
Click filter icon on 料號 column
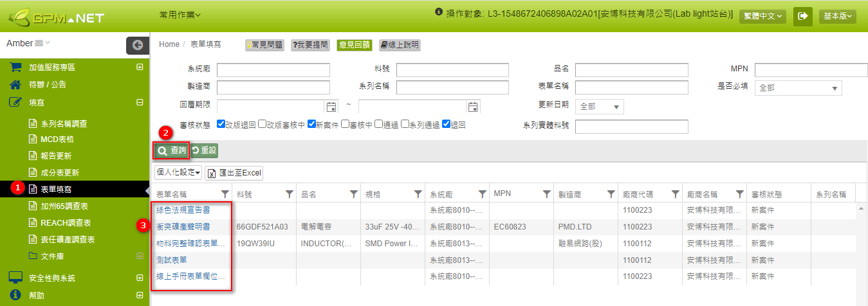point(289,194)
